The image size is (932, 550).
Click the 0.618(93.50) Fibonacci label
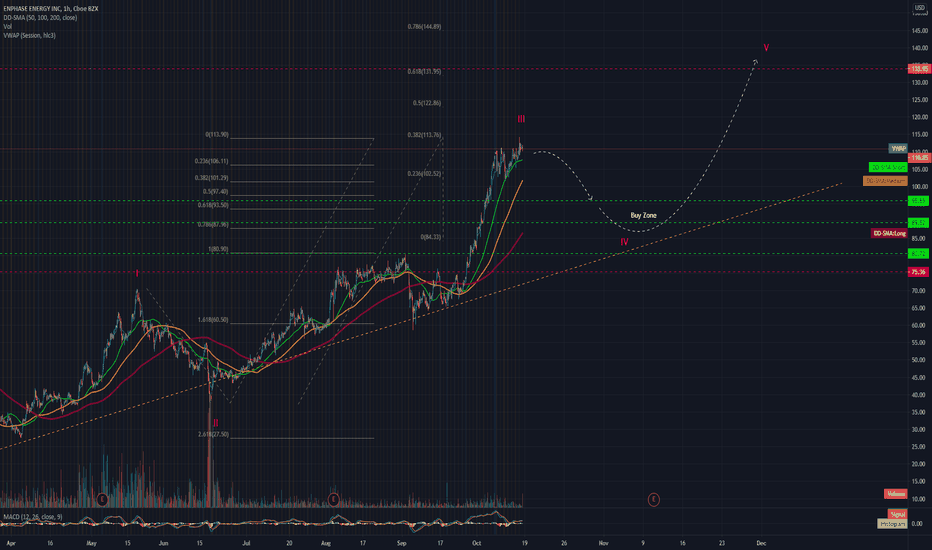(x=213, y=205)
